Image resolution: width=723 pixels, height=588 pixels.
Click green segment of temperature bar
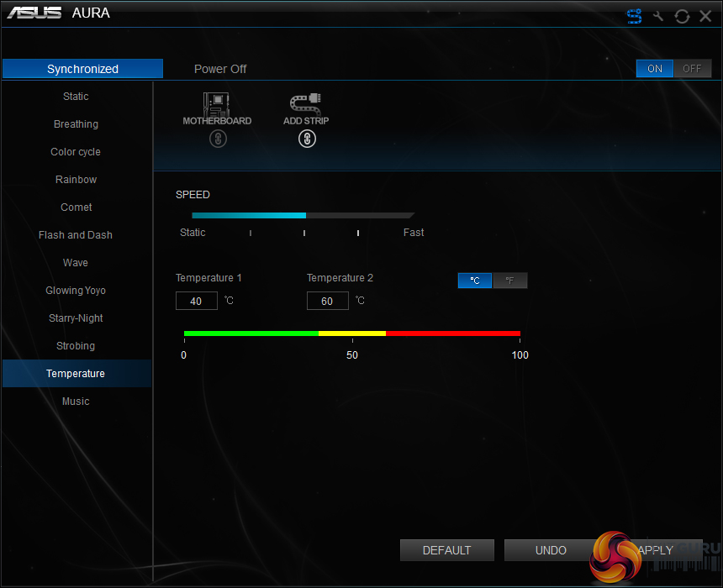coord(251,333)
